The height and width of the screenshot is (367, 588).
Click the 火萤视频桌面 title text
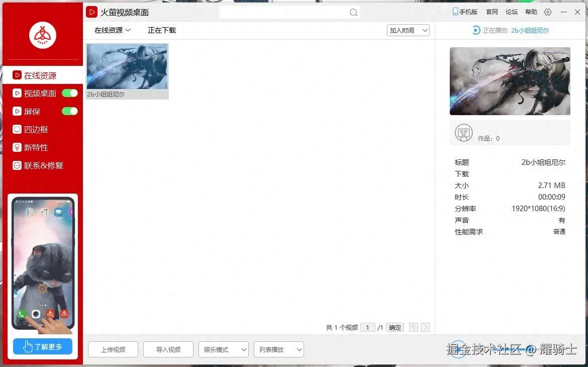(125, 13)
